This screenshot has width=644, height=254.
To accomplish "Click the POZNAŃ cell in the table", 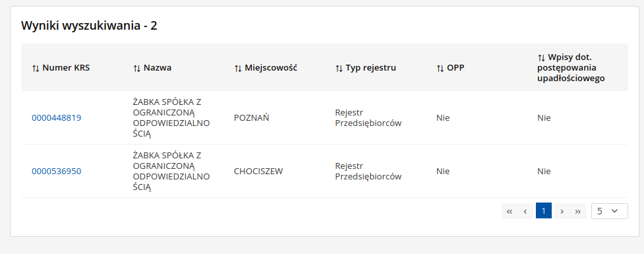I will pos(251,118).
